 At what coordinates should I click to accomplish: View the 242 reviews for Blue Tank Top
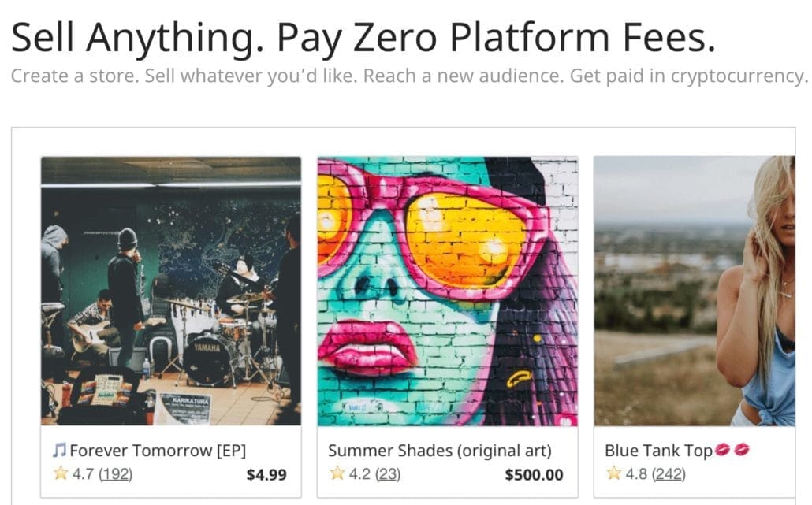(669, 474)
